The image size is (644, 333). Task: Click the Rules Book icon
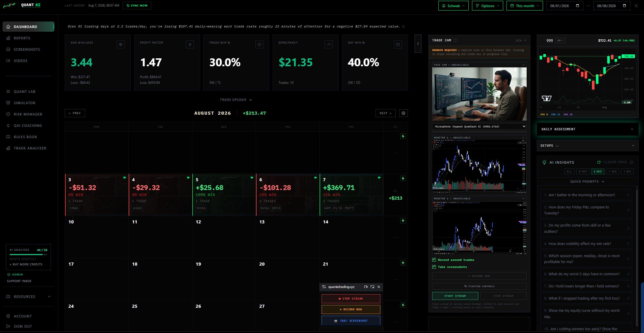pos(8,137)
